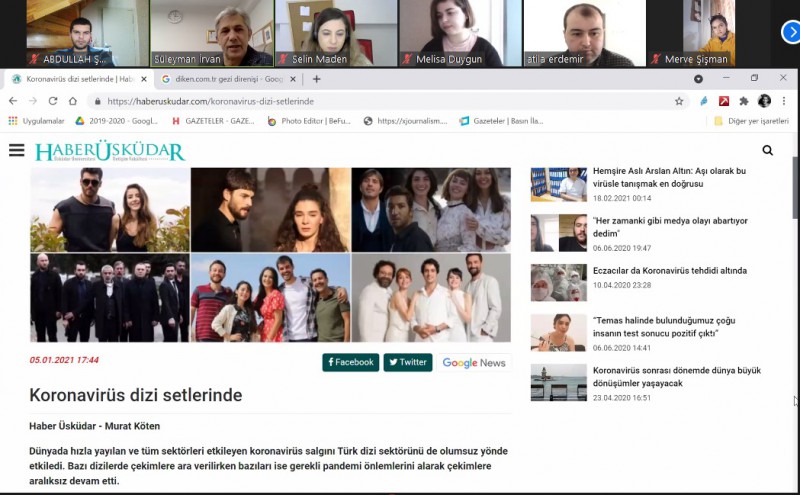Open the Chrome three-dot menu
Image resolution: width=800 pixels, height=495 pixels.
pyautogui.click(x=783, y=101)
